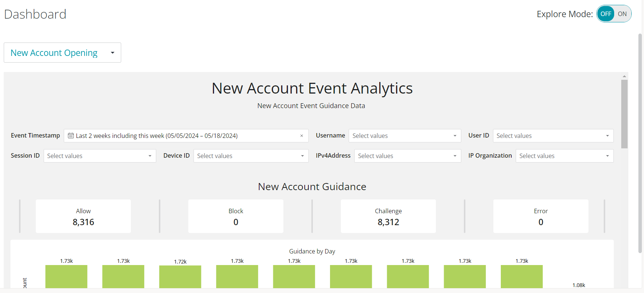Screen dimensions: 644x293
Task: Open the Session ID filter dropdown
Action: [100, 156]
